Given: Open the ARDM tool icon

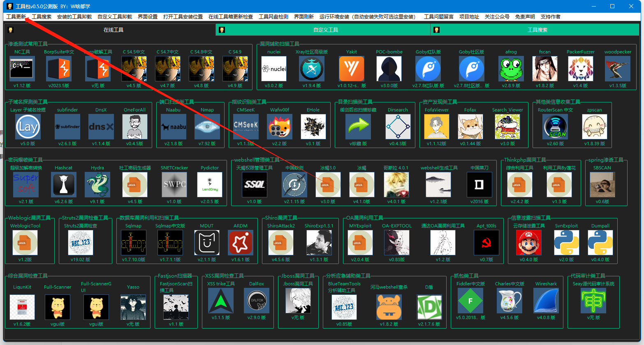Looking at the screenshot, I should tap(241, 243).
